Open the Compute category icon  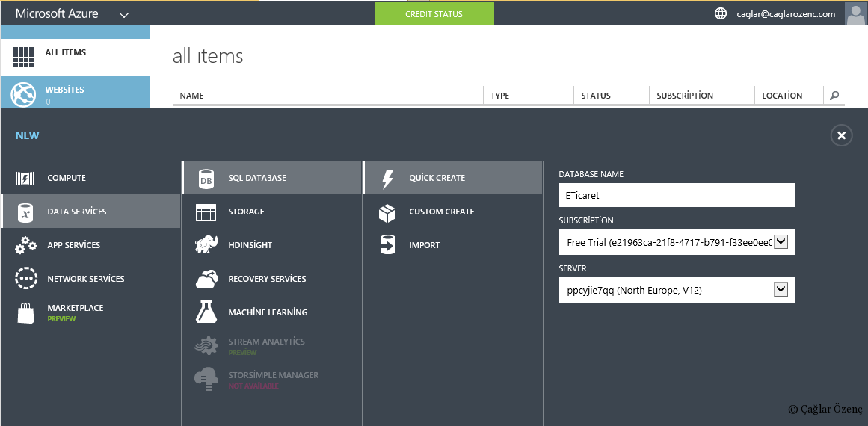click(25, 178)
